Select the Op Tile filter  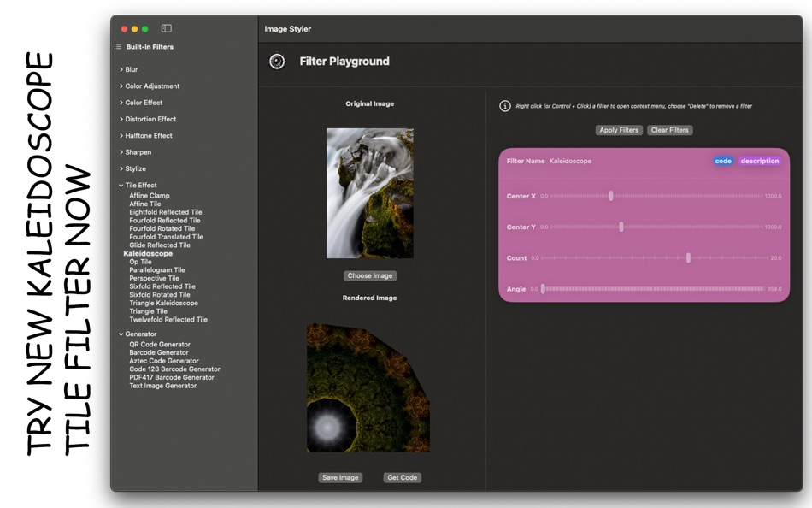pyautogui.click(x=141, y=261)
